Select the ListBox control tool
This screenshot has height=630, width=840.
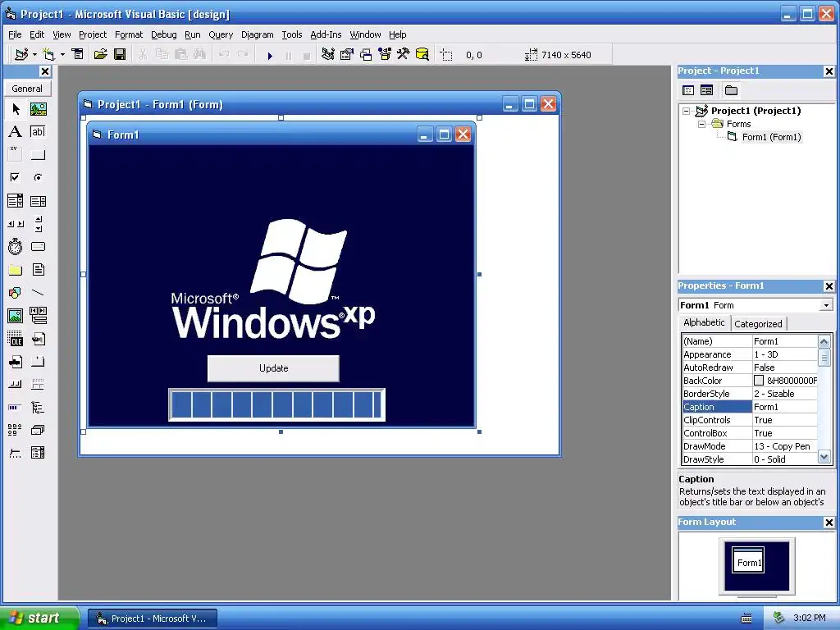[38, 201]
